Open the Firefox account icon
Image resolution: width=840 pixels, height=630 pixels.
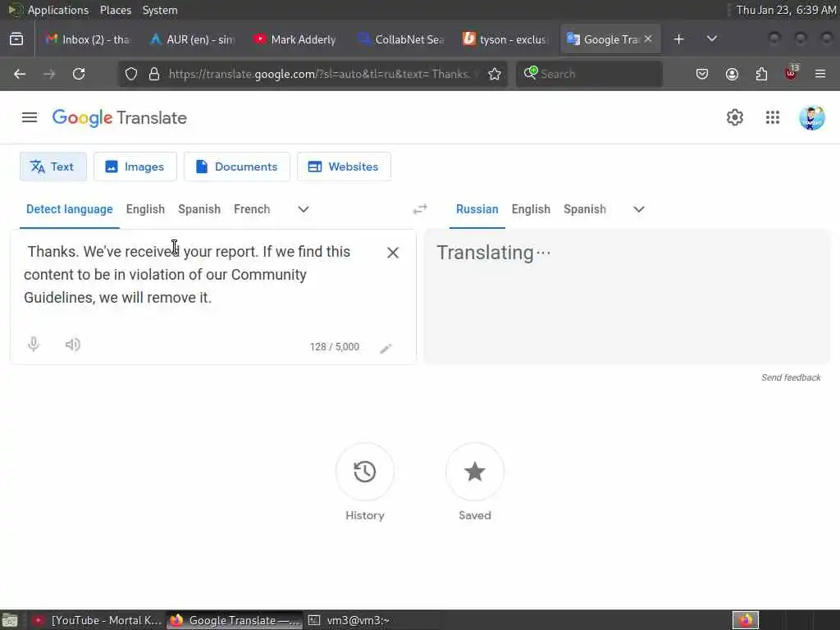point(732,74)
